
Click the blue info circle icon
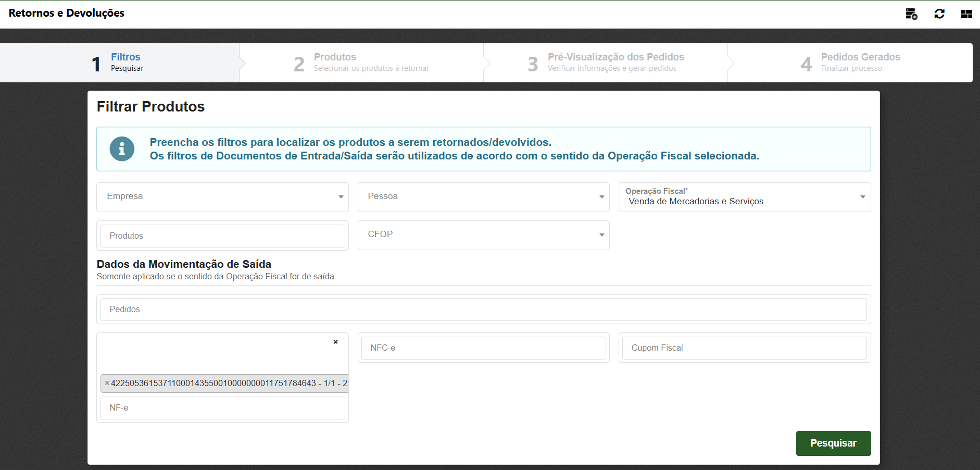click(122, 149)
